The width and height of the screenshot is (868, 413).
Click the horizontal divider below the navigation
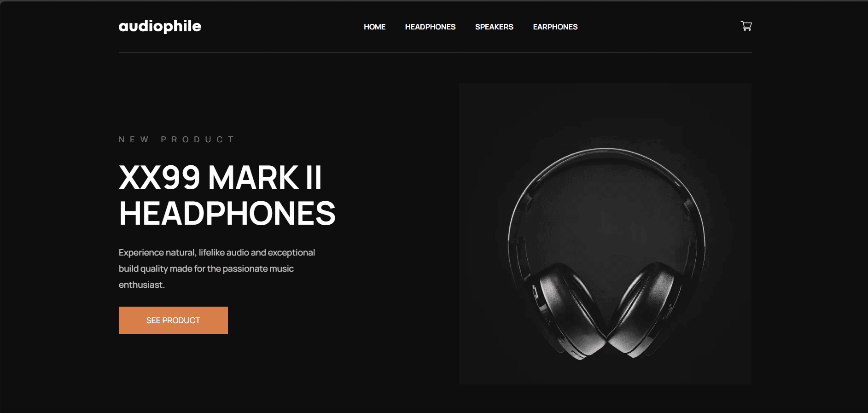coord(435,52)
